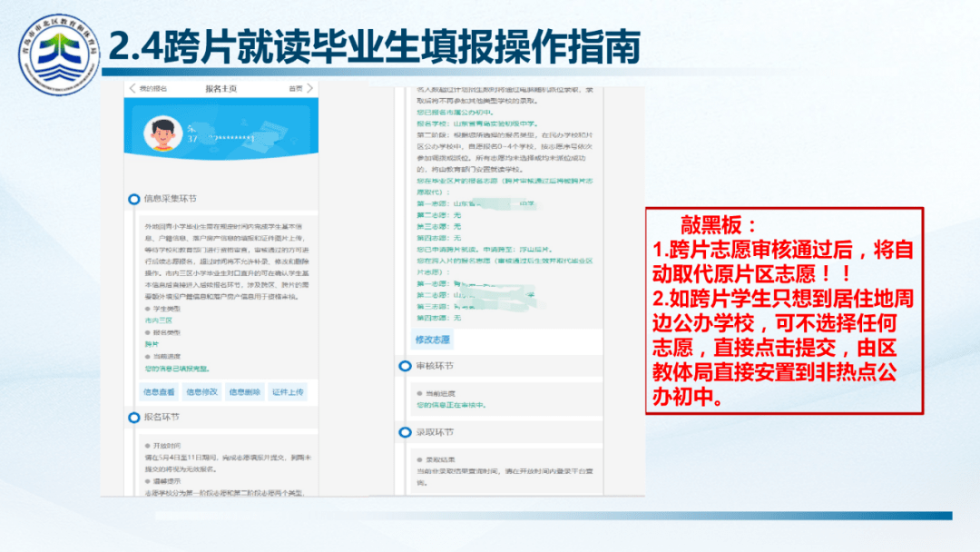Screen dimensions: 980x552
Task: Open the 首页 menu item
Action: pos(295,90)
